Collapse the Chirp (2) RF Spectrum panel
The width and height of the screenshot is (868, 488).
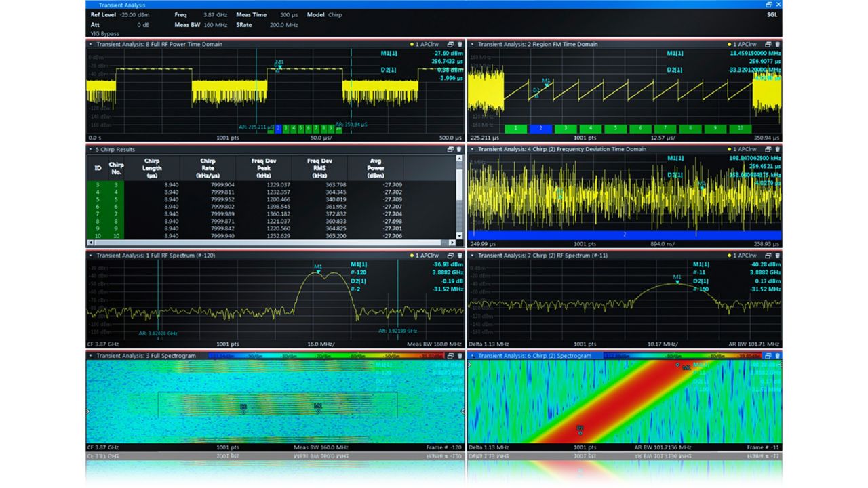[472, 256]
